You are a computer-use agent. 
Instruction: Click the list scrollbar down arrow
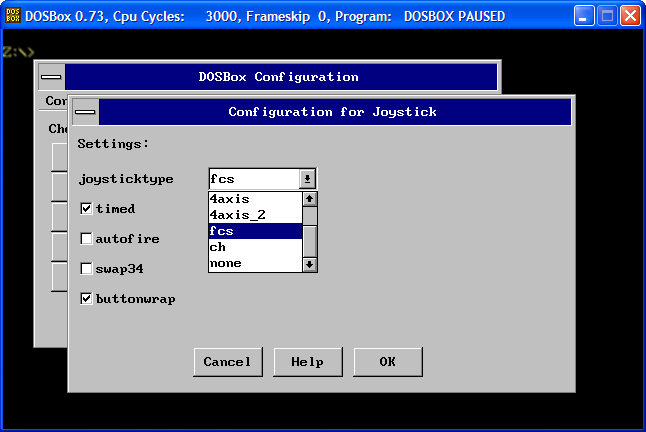(310, 264)
